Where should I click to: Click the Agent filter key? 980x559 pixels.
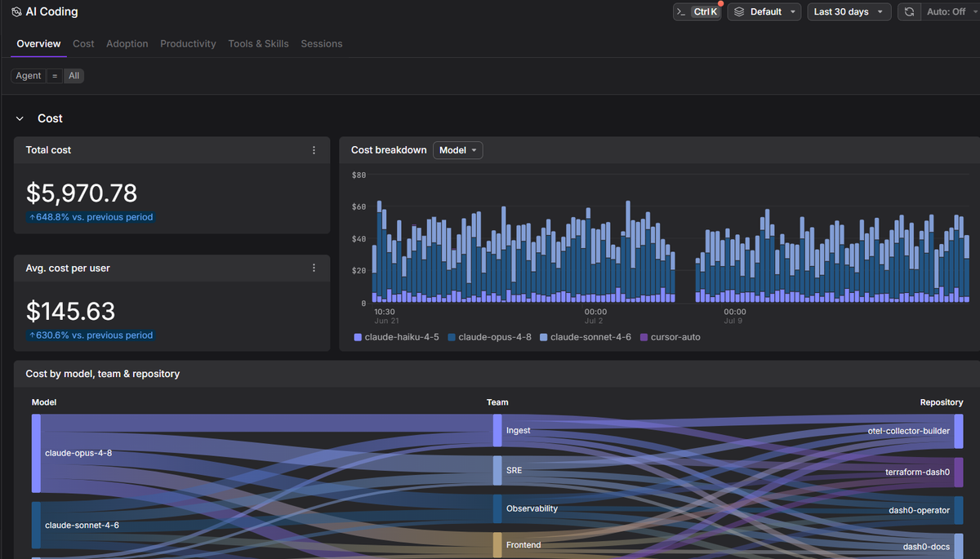29,76
